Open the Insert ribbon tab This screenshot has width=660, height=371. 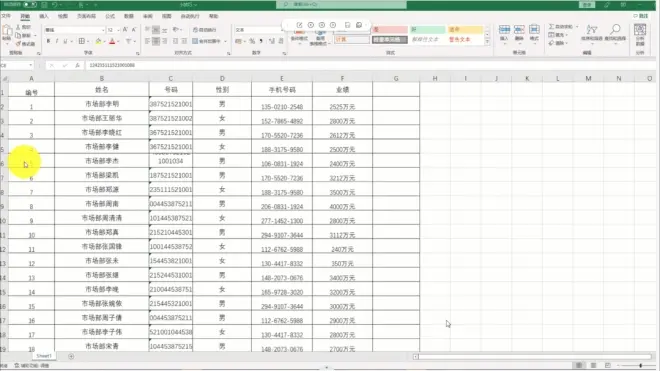point(44,16)
